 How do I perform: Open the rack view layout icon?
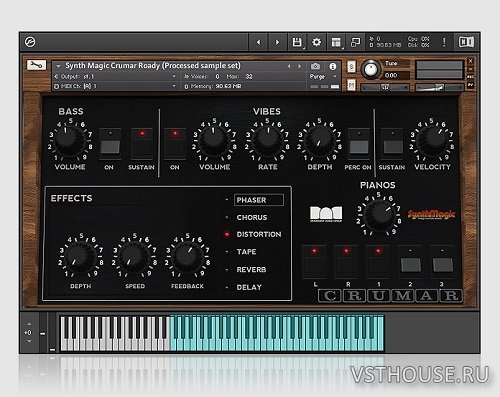click(336, 42)
